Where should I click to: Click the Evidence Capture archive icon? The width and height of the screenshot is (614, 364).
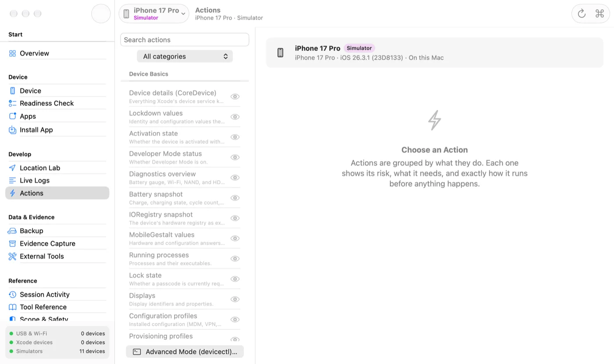point(12,244)
